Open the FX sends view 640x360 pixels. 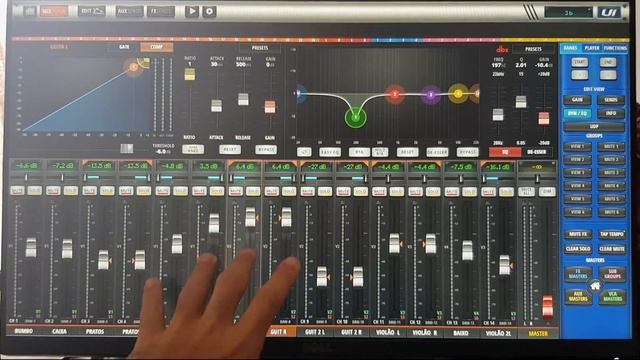point(160,11)
